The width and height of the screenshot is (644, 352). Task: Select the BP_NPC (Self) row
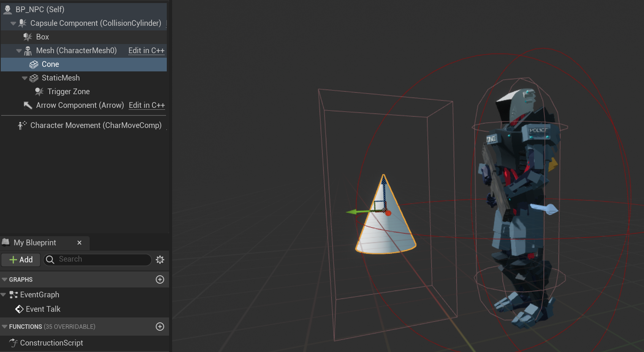(x=84, y=9)
